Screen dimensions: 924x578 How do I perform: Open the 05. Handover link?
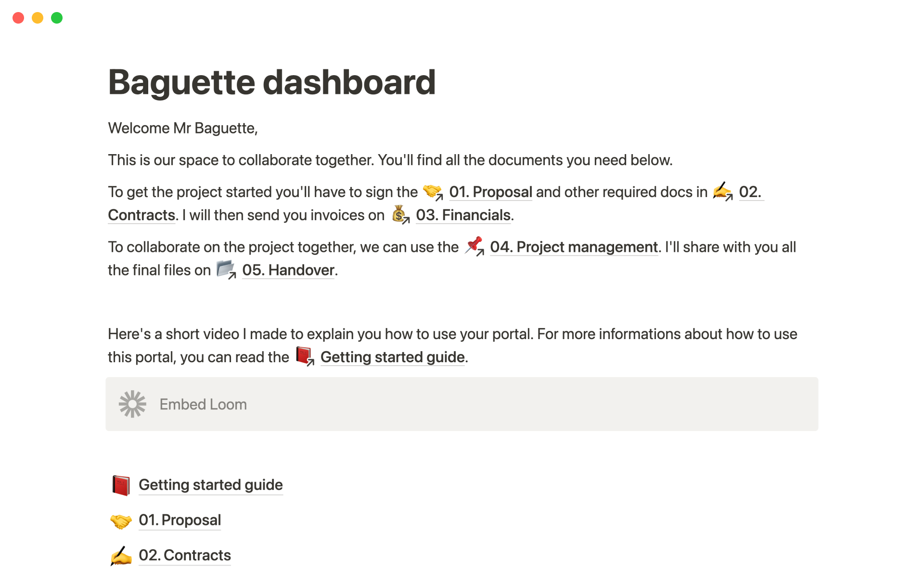point(288,270)
